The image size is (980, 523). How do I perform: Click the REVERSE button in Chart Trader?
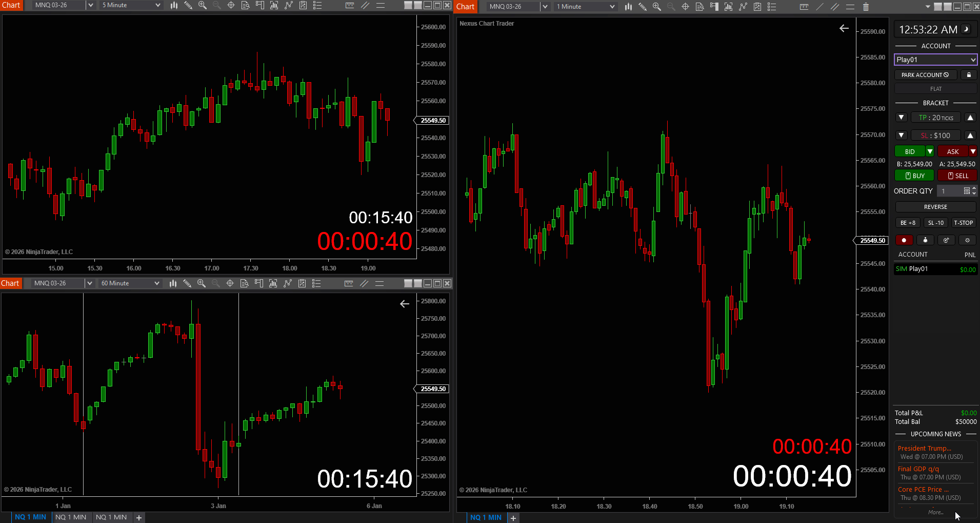point(935,206)
